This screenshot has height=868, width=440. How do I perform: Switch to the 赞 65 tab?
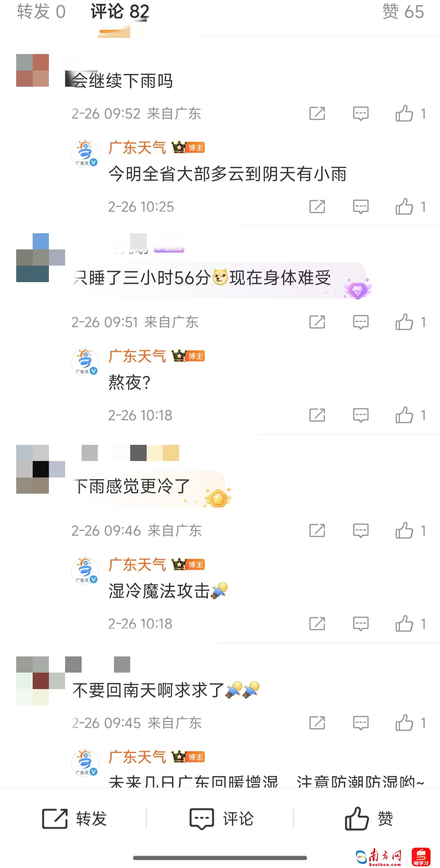(x=403, y=12)
